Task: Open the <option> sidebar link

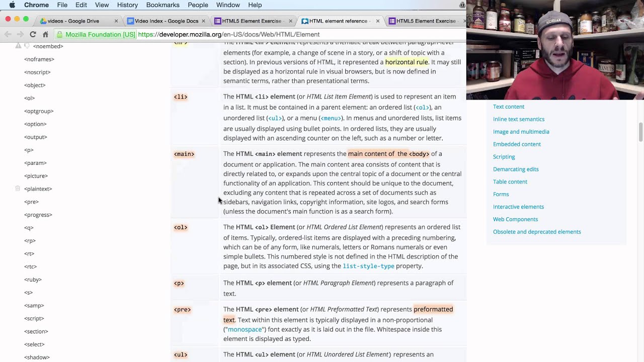Action: click(35, 124)
